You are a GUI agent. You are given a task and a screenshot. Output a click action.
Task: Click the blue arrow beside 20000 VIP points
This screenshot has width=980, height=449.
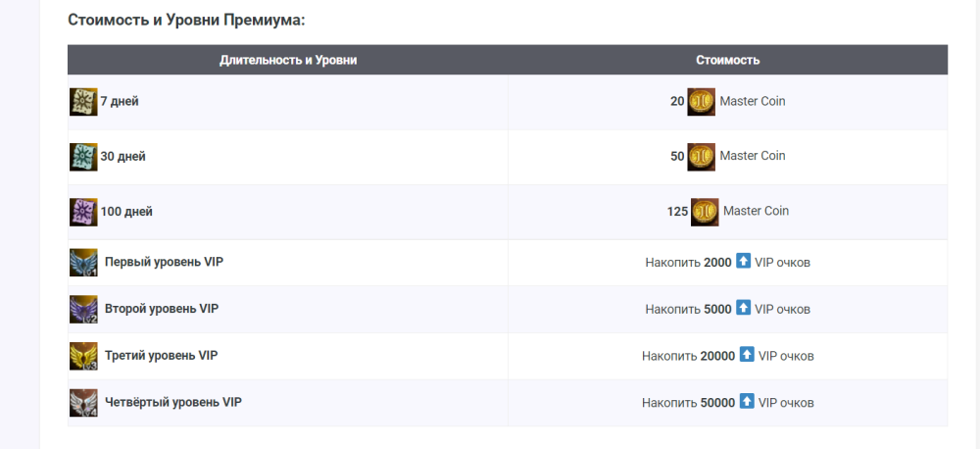[x=747, y=355]
